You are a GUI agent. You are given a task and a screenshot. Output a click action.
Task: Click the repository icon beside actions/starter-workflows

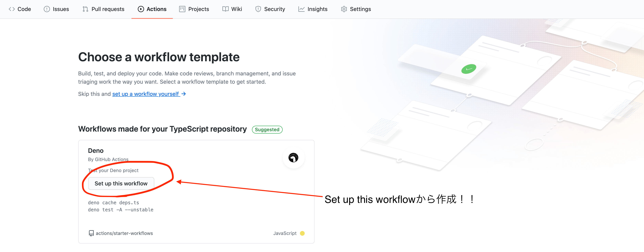(x=91, y=233)
